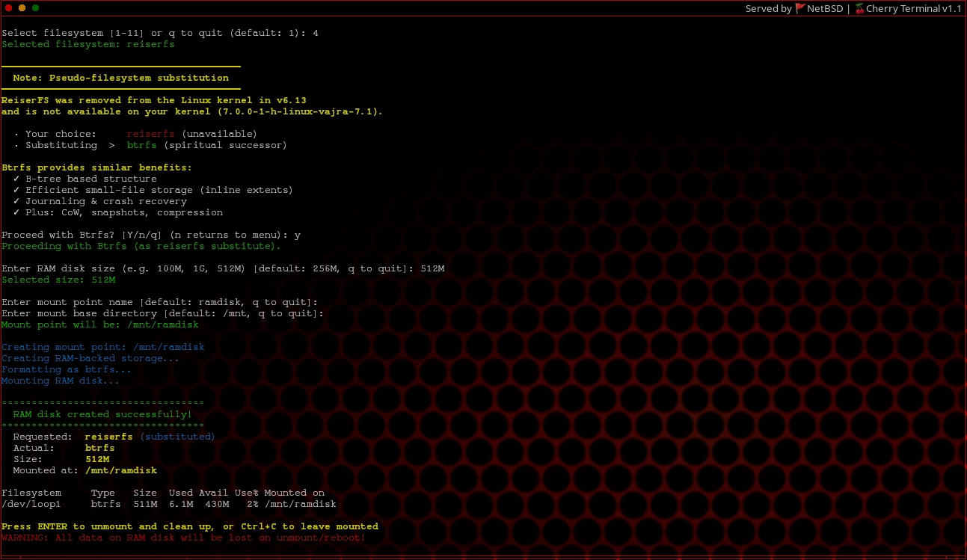Click the kernel version '7.0.0-1-h-linux-vajra-7.1'
Image resolution: width=967 pixels, height=560 pixels.
[x=298, y=111]
